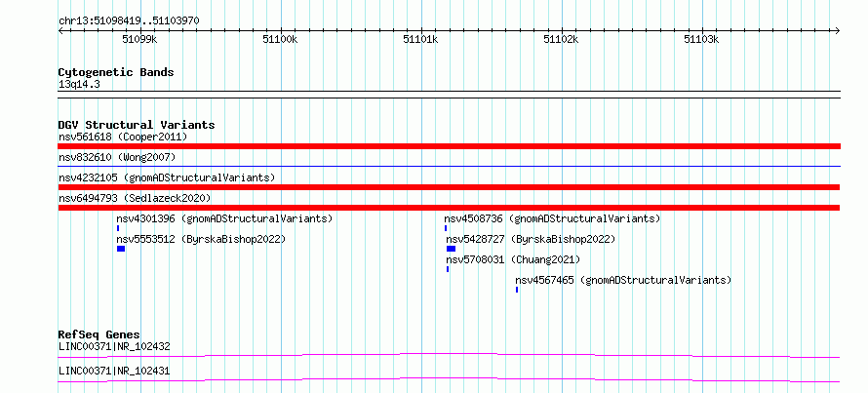Click the left arrow of the ruler
This screenshot has height=393, width=868.
point(60,30)
